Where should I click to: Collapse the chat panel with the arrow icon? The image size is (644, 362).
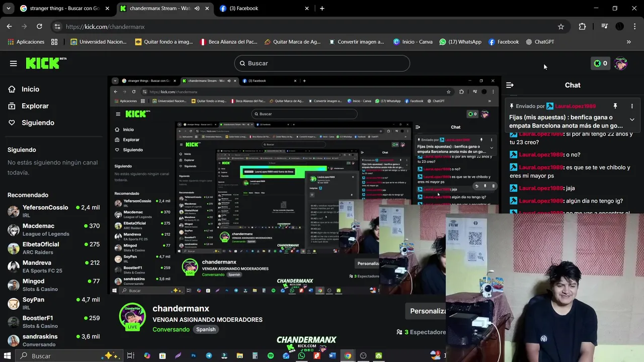[x=510, y=85]
